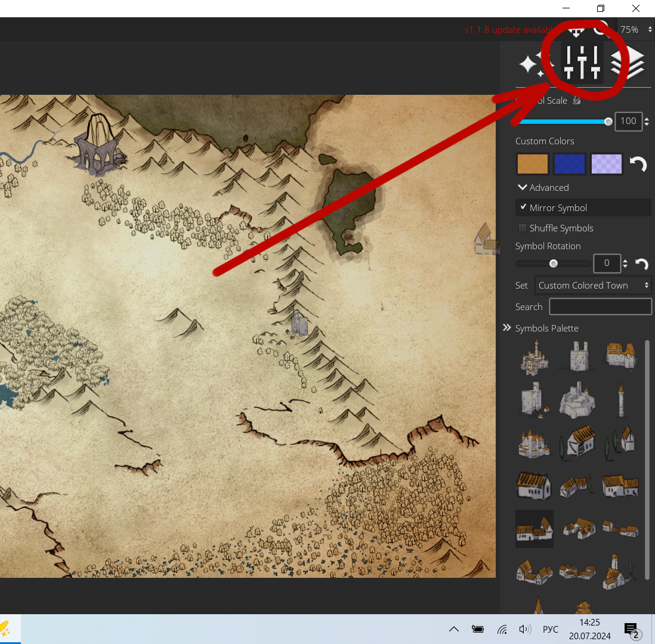This screenshot has height=644, width=655.
Task: Select the slender watchtower with flag symbol
Action: click(621, 400)
